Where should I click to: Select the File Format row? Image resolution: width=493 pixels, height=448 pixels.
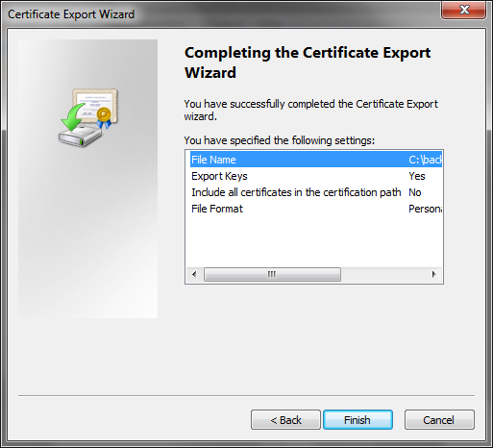tap(316, 209)
